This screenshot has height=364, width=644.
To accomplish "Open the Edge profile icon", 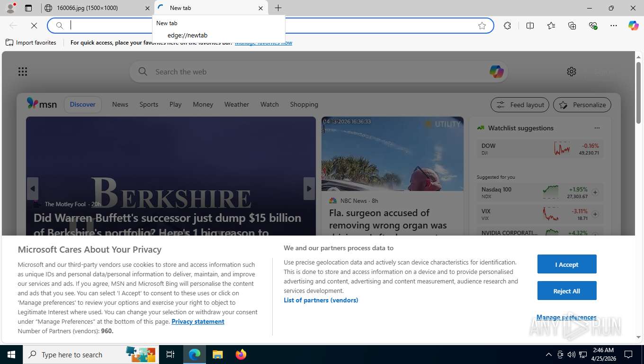I will click(x=10, y=8).
